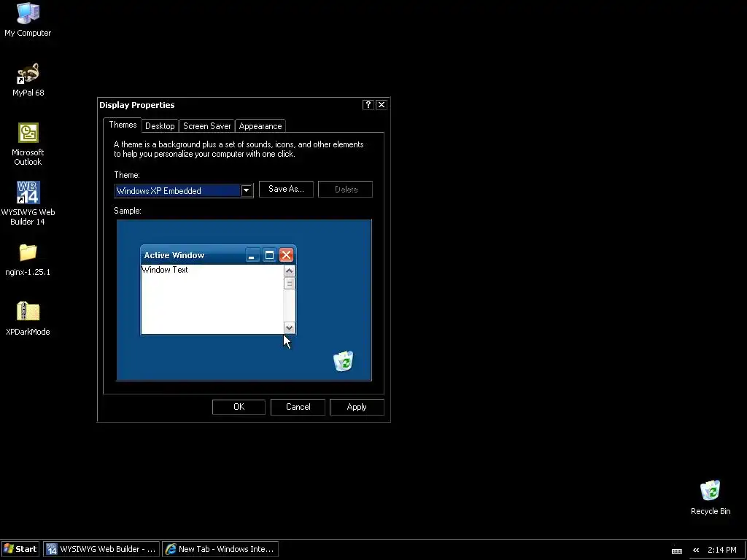Launch MyPal 68 browser shortcut
Image resolution: width=747 pixels, height=560 pixels.
click(28, 79)
